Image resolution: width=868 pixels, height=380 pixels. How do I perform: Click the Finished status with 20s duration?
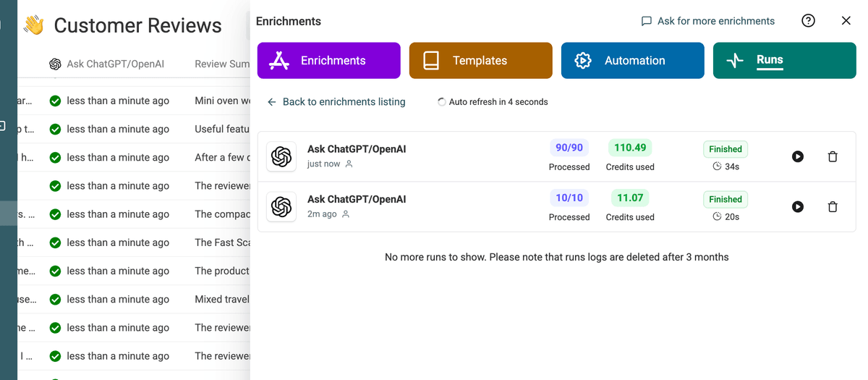[726, 199]
